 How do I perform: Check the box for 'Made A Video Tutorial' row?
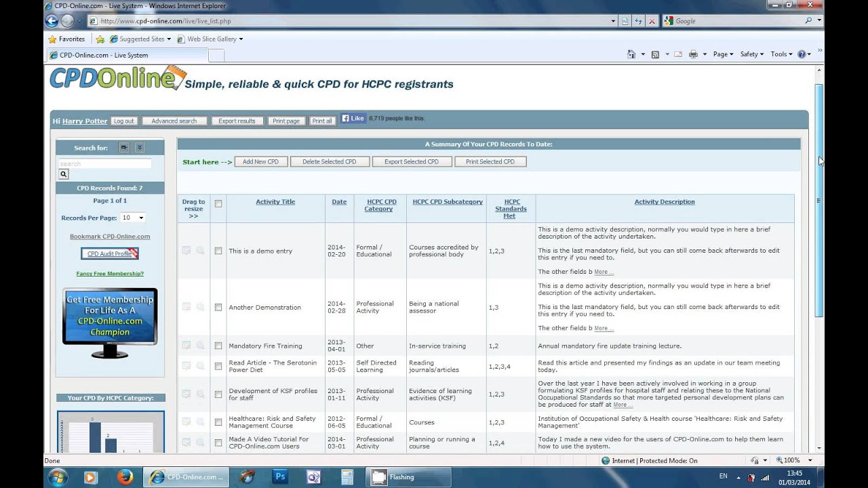tap(218, 442)
